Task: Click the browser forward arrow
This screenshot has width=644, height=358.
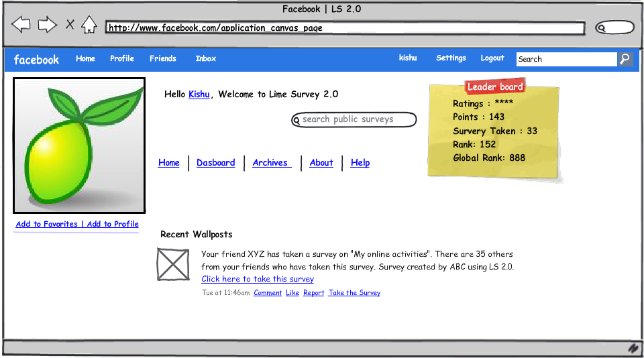Action: tap(47, 25)
